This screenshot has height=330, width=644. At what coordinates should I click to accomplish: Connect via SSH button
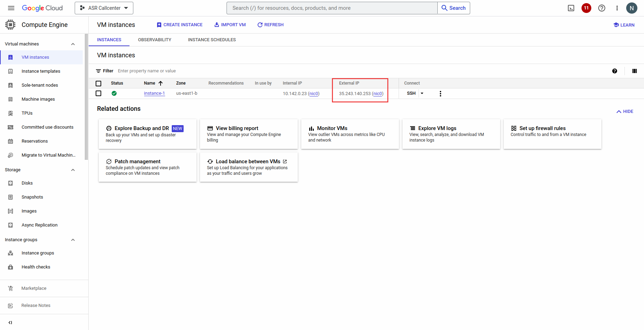411,93
